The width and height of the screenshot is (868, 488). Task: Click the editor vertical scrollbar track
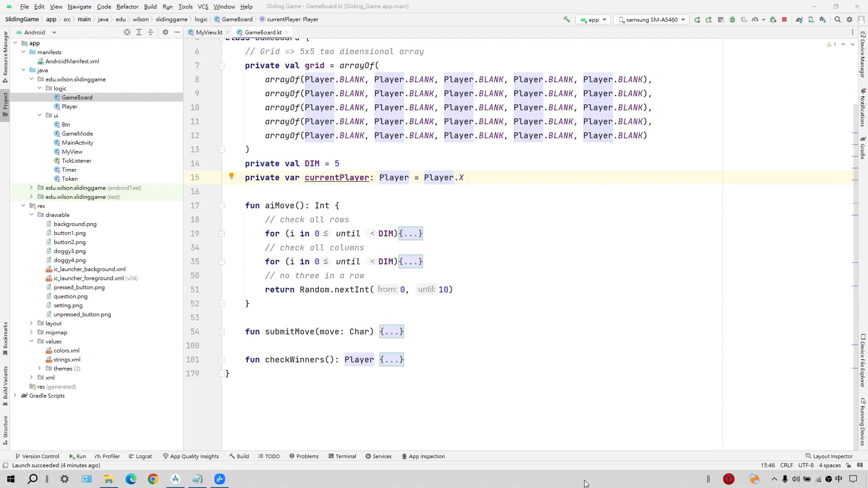click(855, 316)
